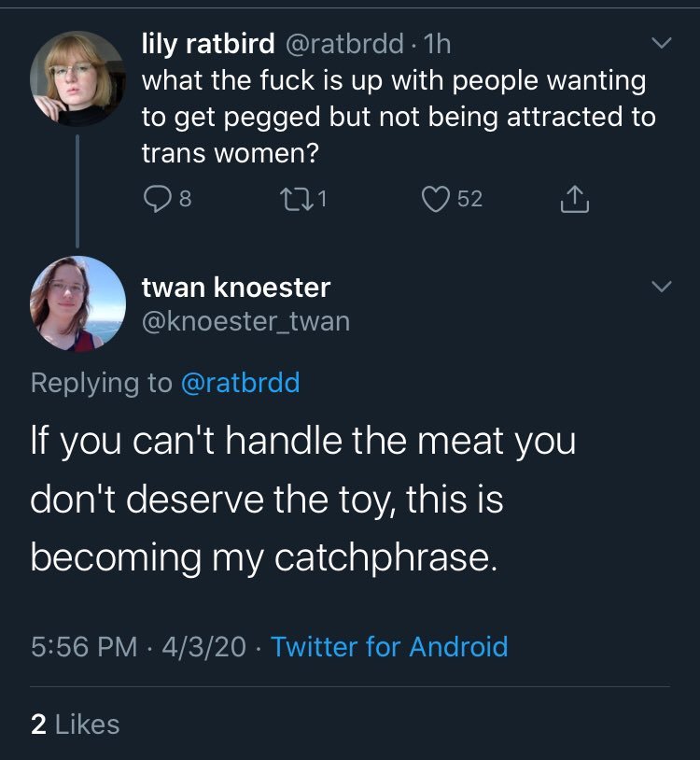
Task: Click the reply count 8
Action: [186, 199]
